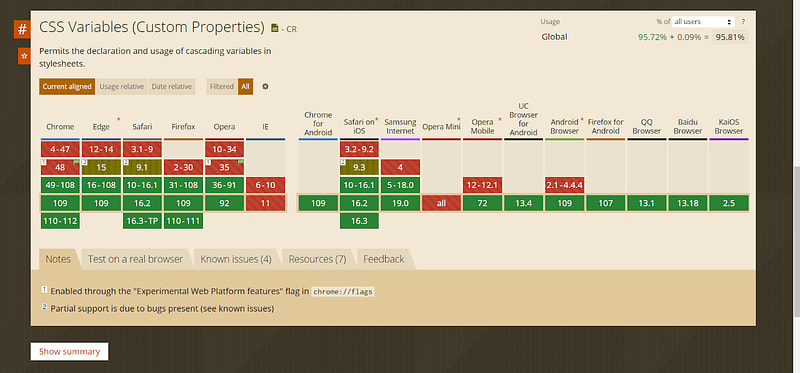
Task: Click the Safari on iOS header
Action: [359, 127]
